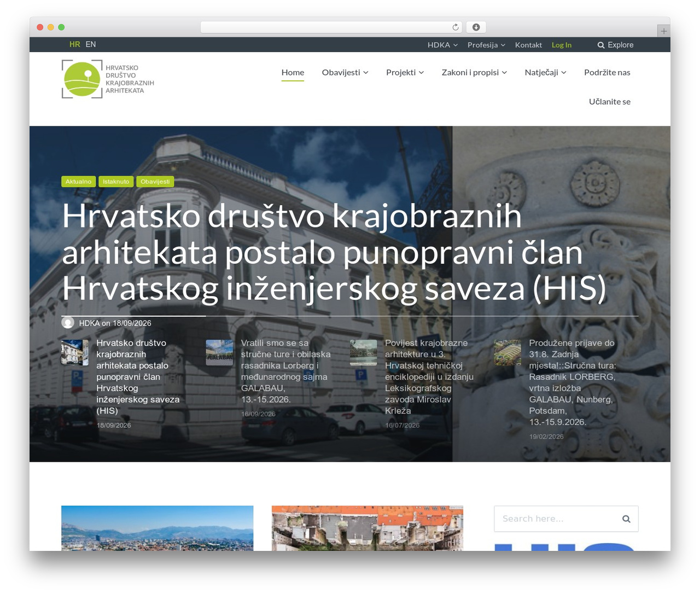Select the Istaknuto category tag
Image resolution: width=700 pixels, height=593 pixels.
point(116,182)
